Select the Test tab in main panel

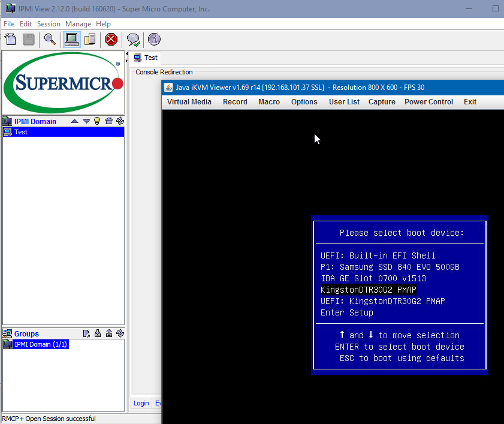click(146, 58)
